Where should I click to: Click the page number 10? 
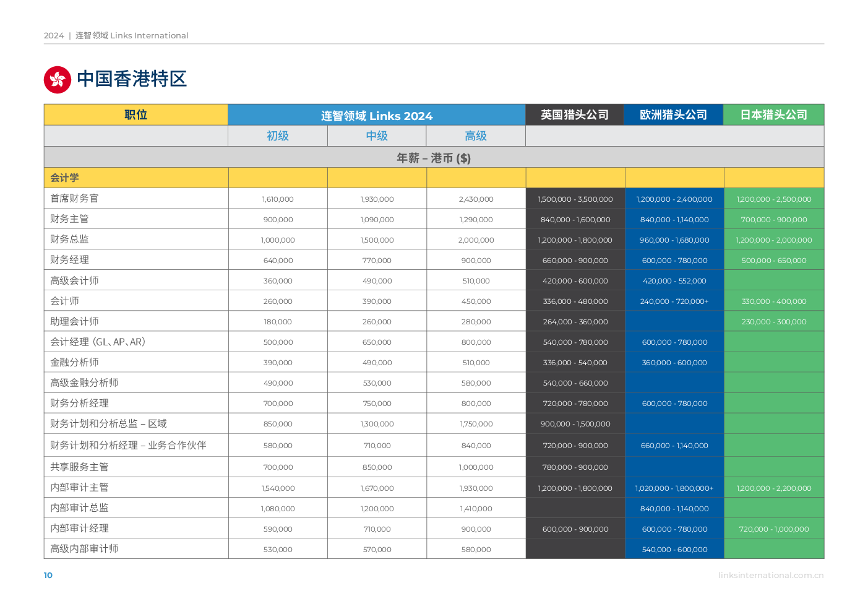48,575
